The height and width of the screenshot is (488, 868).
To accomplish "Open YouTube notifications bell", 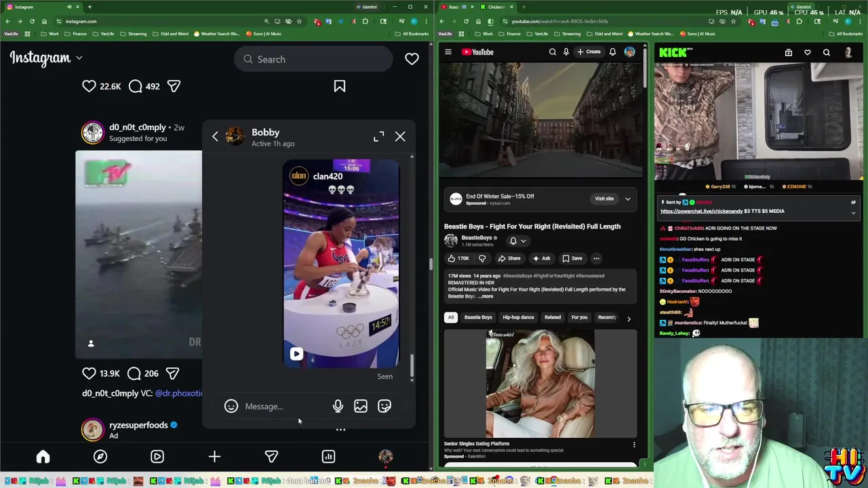I will pyautogui.click(x=612, y=52).
